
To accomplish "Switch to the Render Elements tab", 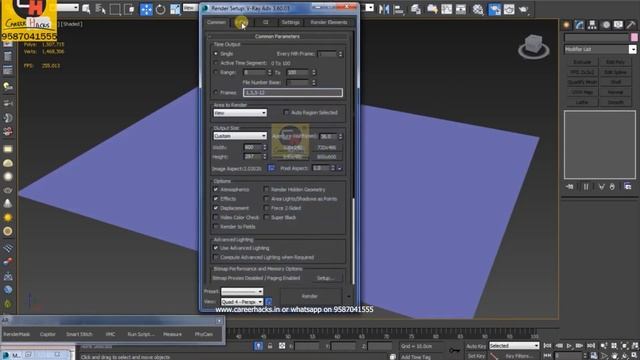I will tap(329, 22).
